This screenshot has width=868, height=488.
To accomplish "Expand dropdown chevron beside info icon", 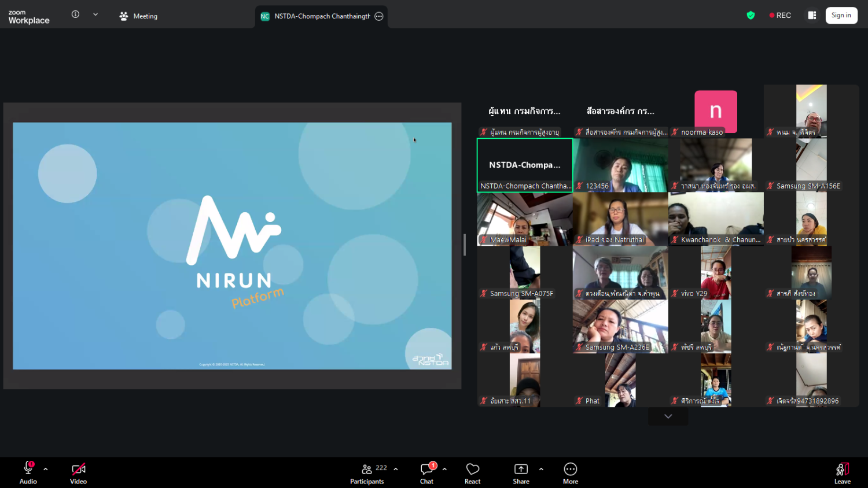I will [x=95, y=14].
